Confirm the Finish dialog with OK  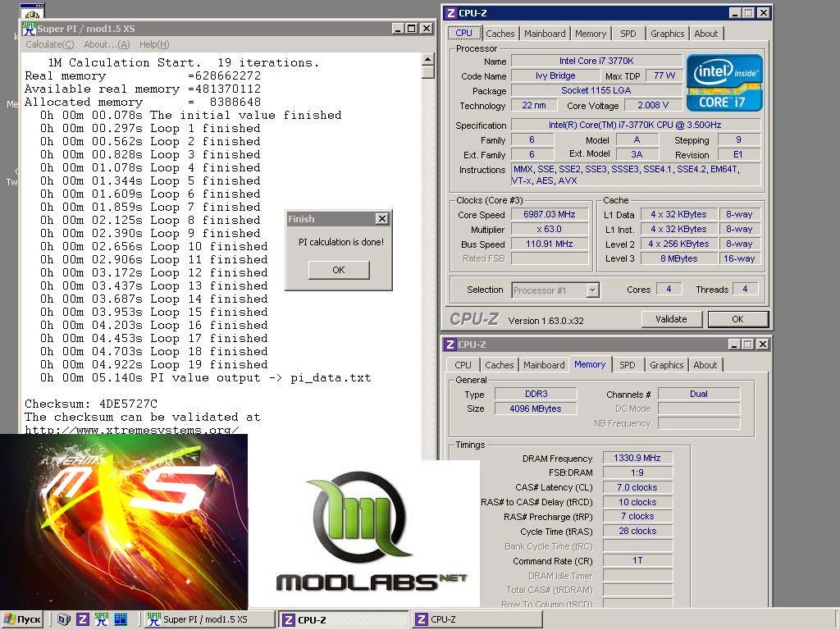pyautogui.click(x=339, y=270)
